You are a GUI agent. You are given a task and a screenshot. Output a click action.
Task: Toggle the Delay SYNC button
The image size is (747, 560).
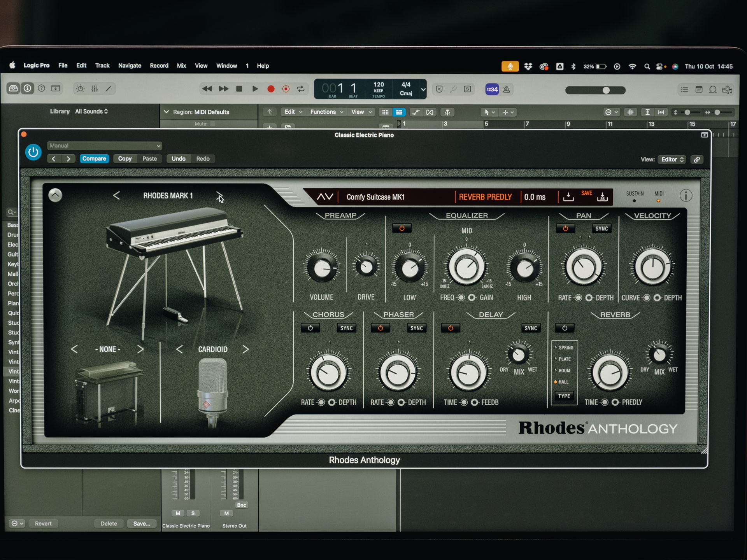[x=530, y=328]
